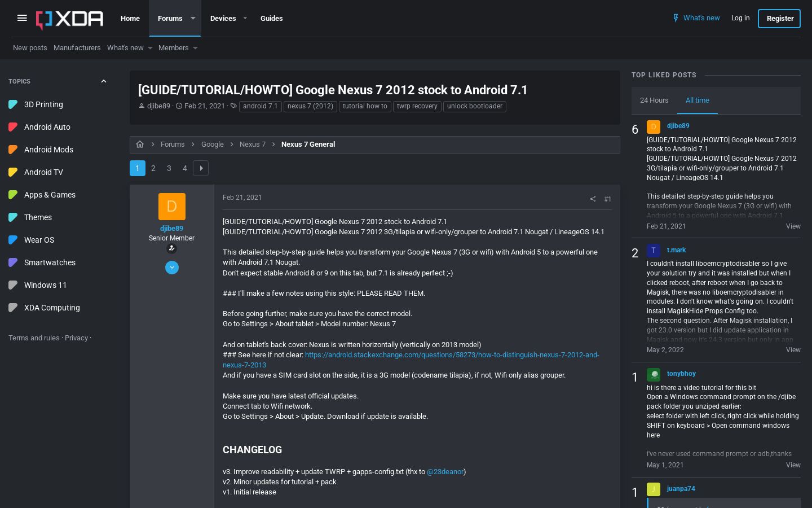Viewport: 812px width, 508px height.
Task: Click the #1 post number link
Action: click(608, 199)
